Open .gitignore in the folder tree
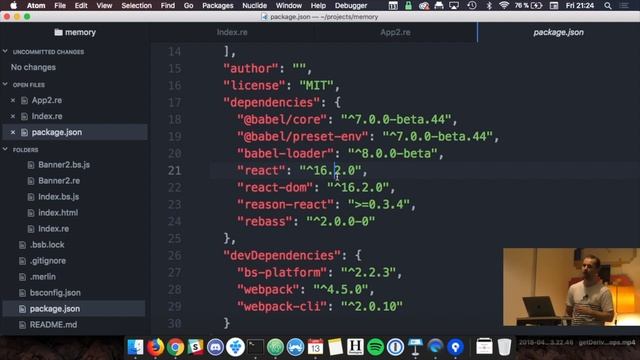The width and height of the screenshot is (640, 360). click(47, 260)
